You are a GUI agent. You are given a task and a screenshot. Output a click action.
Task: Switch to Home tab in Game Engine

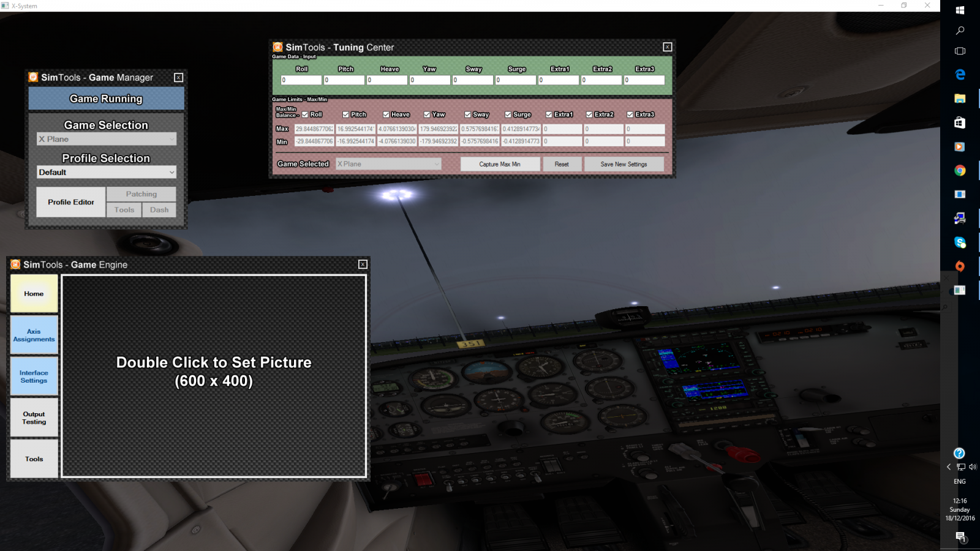[x=34, y=294]
